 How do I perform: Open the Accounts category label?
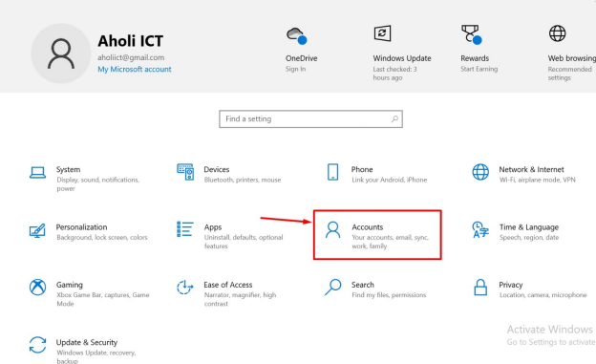pos(367,227)
